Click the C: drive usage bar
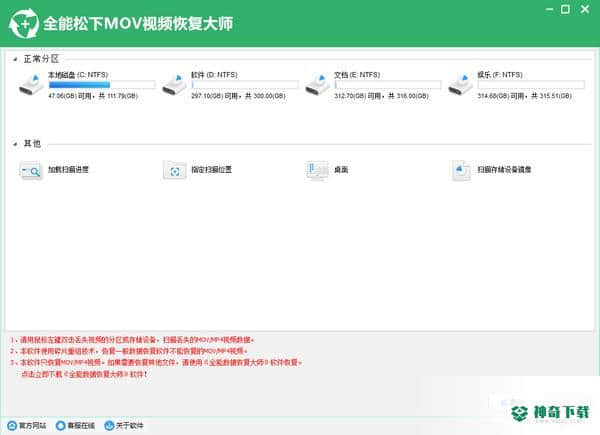The width and height of the screenshot is (600, 435). 102,85
